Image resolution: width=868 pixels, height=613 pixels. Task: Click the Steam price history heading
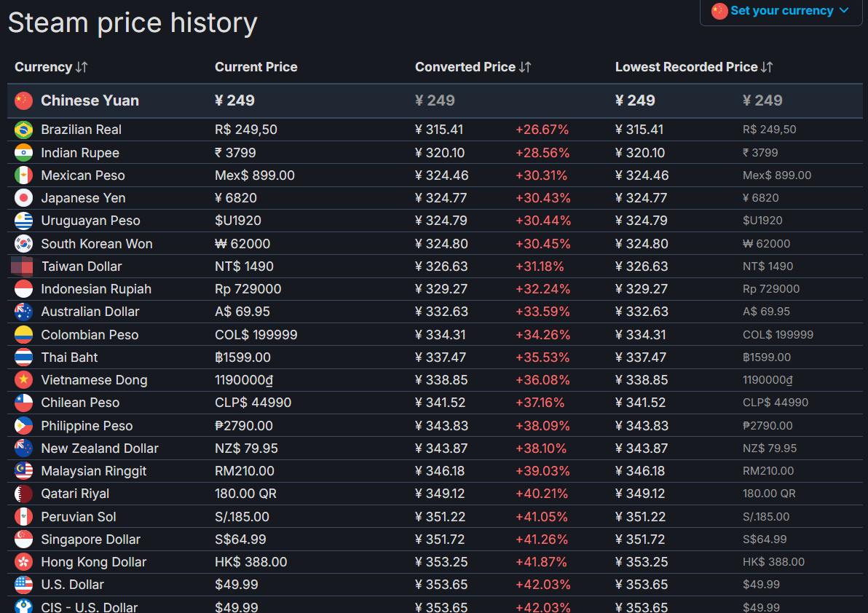[133, 23]
